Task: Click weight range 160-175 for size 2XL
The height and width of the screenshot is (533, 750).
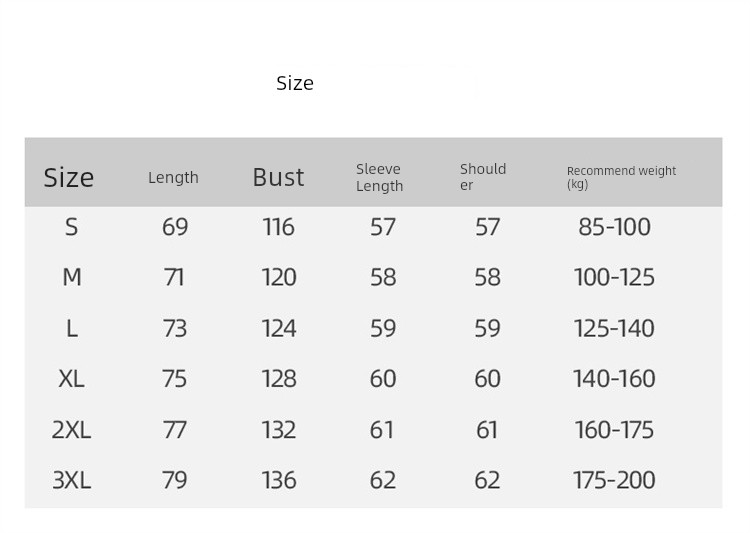Action: (x=614, y=430)
